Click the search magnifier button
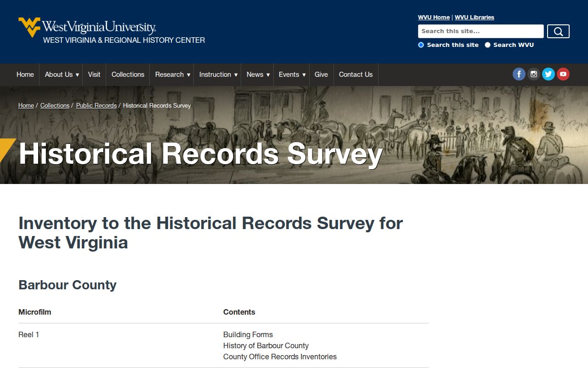The width and height of the screenshot is (588, 368). pyautogui.click(x=558, y=31)
